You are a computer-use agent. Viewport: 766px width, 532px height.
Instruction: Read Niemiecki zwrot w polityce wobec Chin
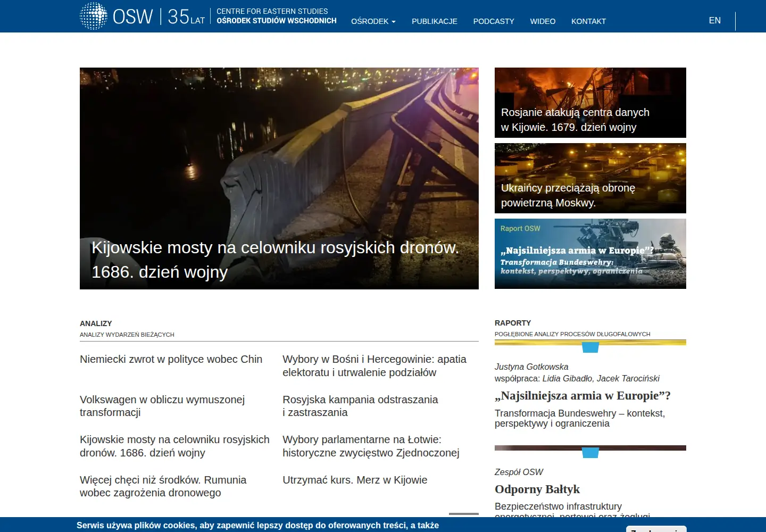pos(171,359)
